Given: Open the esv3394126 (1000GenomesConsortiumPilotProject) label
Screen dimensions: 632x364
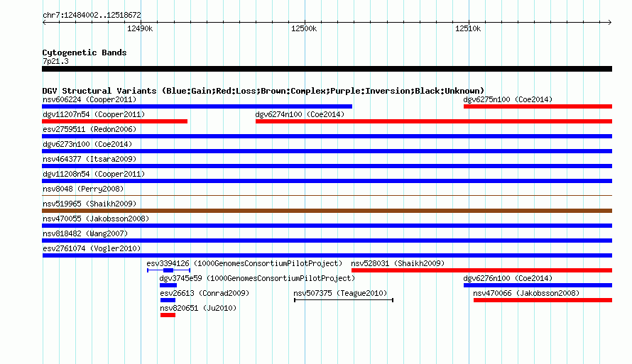Looking at the screenshot, I should click(x=244, y=263).
